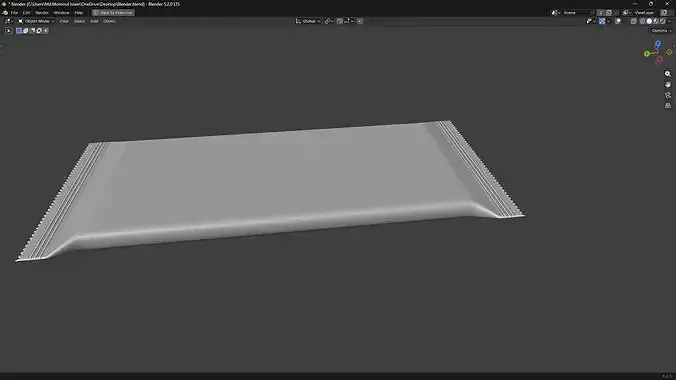676x380 pixels.
Task: Open the Object Mode dropdown
Action: pos(36,21)
